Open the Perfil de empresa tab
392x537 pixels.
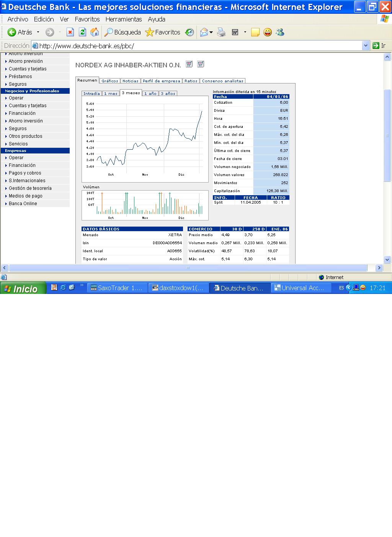tap(162, 81)
